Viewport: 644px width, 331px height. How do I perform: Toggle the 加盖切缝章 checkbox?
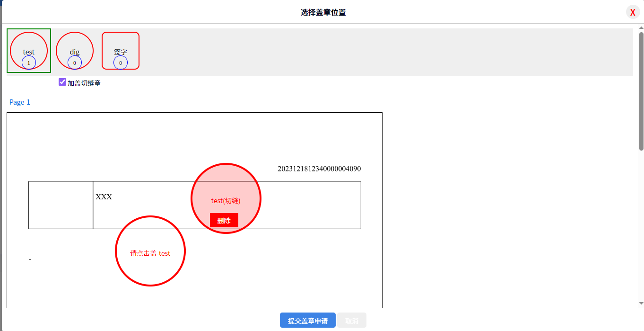(x=62, y=82)
